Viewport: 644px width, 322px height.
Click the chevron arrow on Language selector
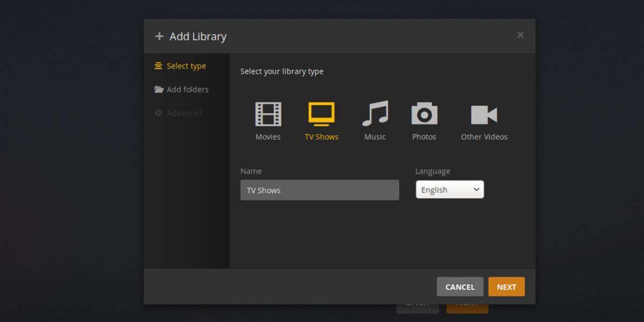point(476,189)
